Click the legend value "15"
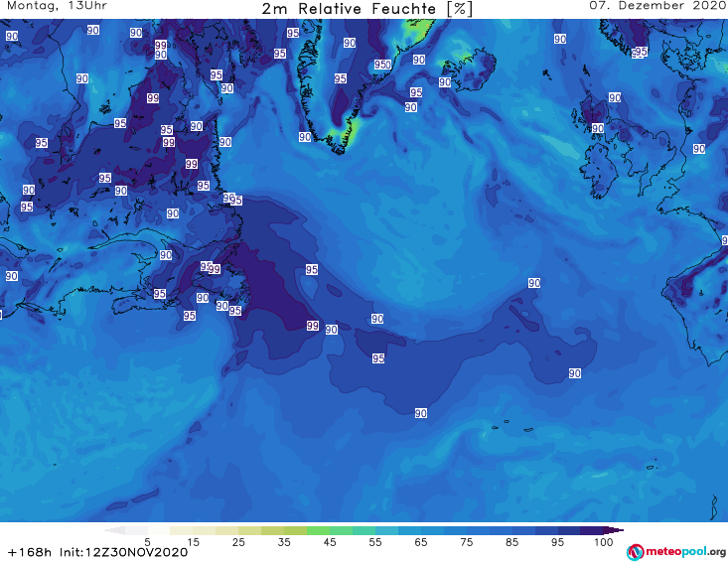728x562 pixels. click(193, 542)
